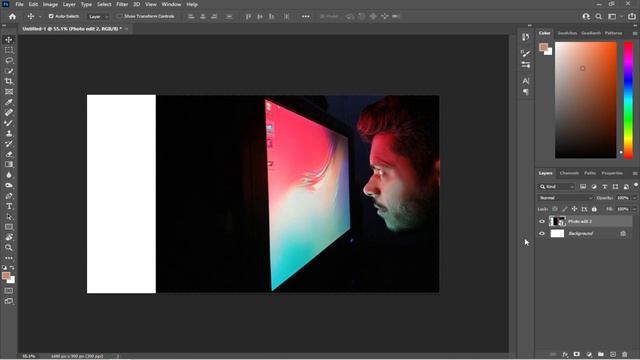Click the Photo edit 2 layer thumbnail
640x360 pixels.
[557, 221]
